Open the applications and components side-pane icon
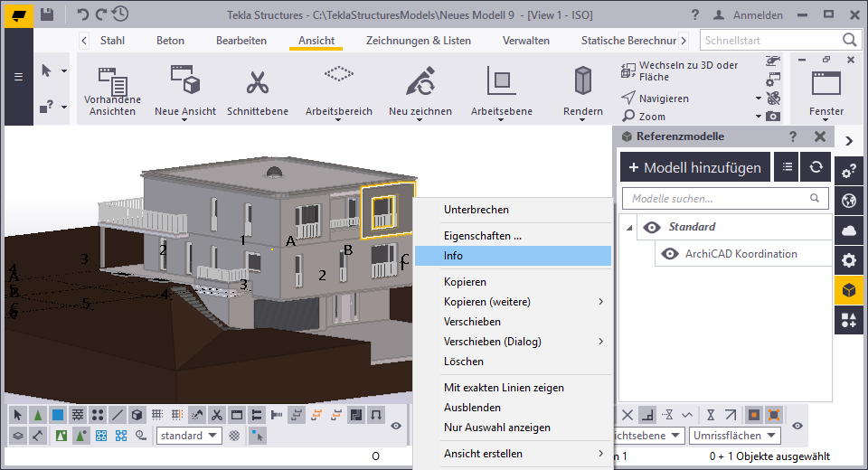The width and height of the screenshot is (868, 470). [x=849, y=320]
